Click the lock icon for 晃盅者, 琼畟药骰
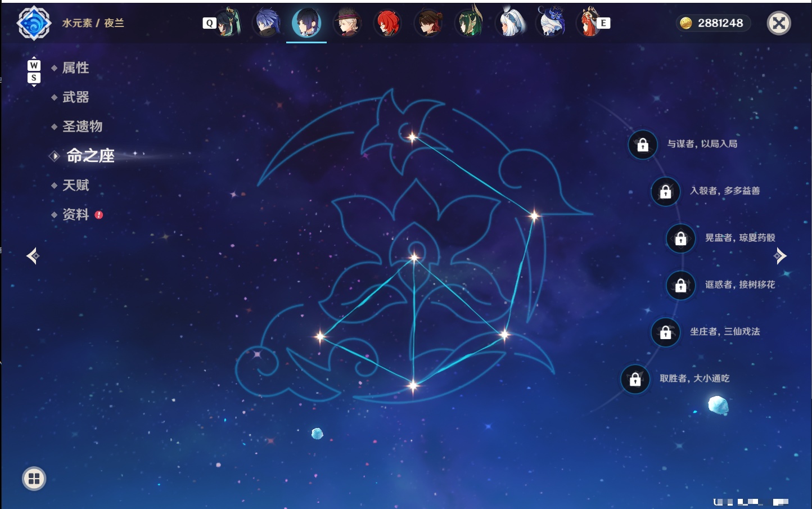The height and width of the screenshot is (509, 812). point(681,238)
